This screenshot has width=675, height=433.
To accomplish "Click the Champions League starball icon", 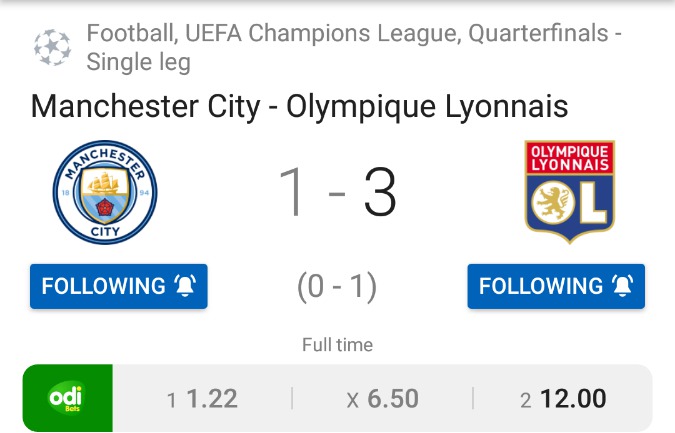I will (51, 47).
